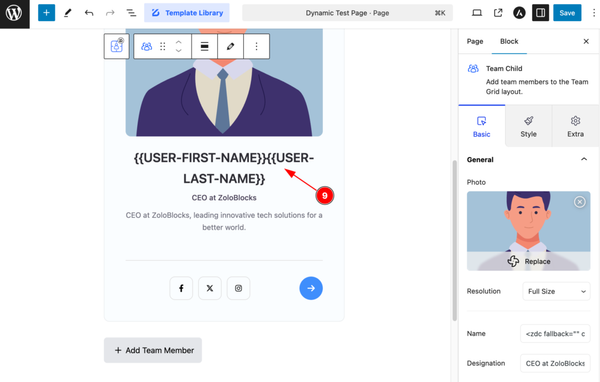Open the Extra settings tab
Viewport: 600px width, 382px height.
click(x=576, y=127)
